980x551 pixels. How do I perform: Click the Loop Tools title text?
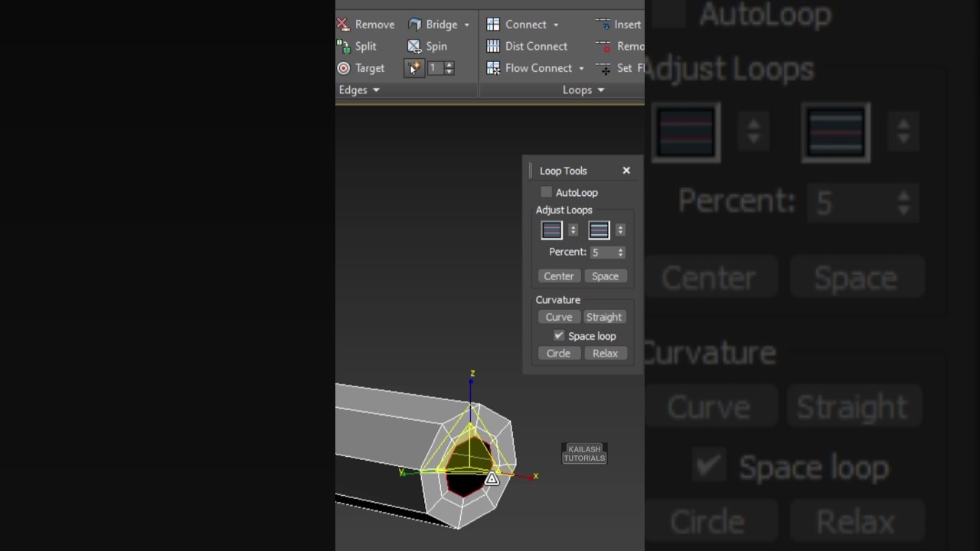[x=563, y=171]
